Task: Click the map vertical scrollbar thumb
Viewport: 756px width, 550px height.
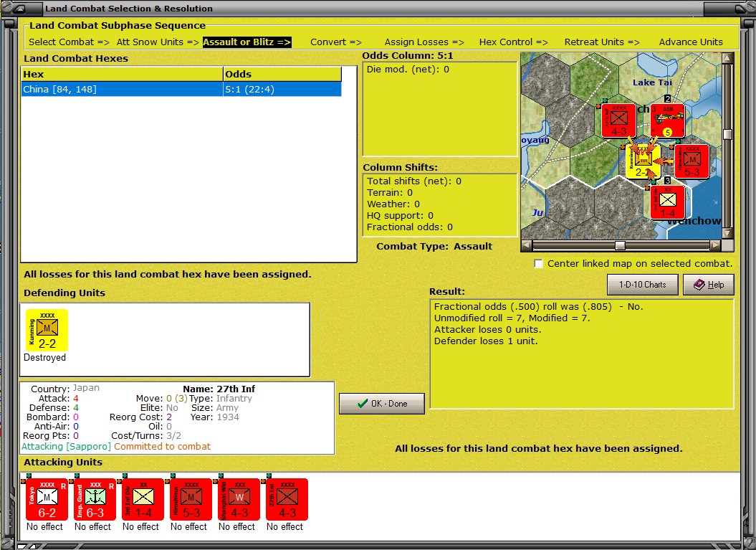Action: pyautogui.click(x=727, y=134)
